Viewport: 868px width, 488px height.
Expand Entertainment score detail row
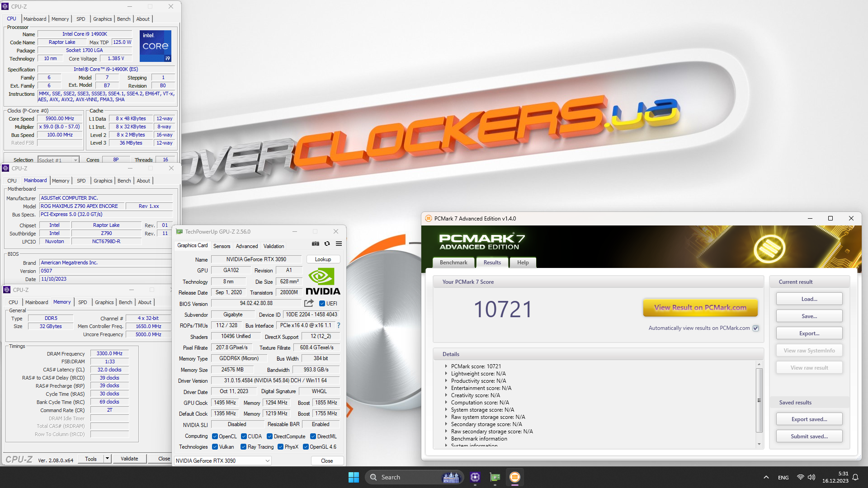tap(446, 388)
